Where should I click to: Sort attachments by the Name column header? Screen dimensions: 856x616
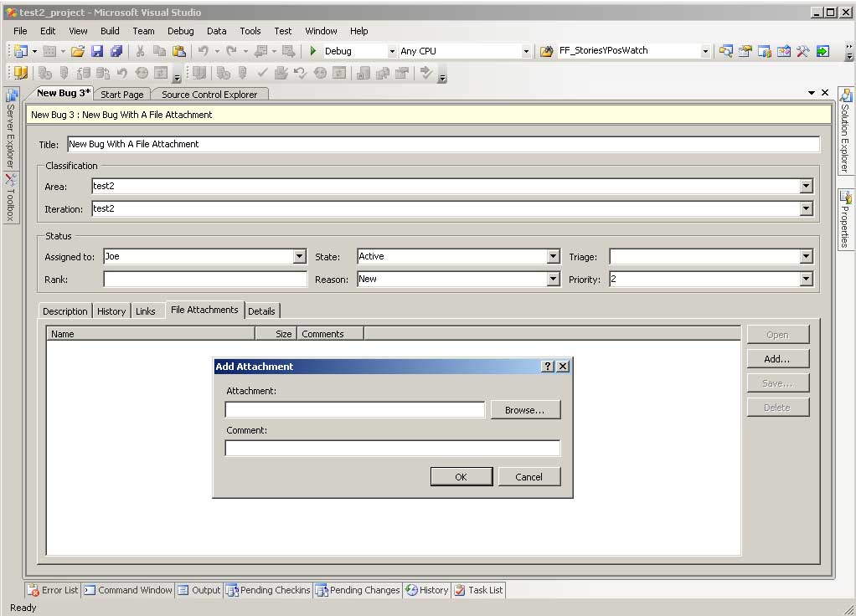coord(151,333)
